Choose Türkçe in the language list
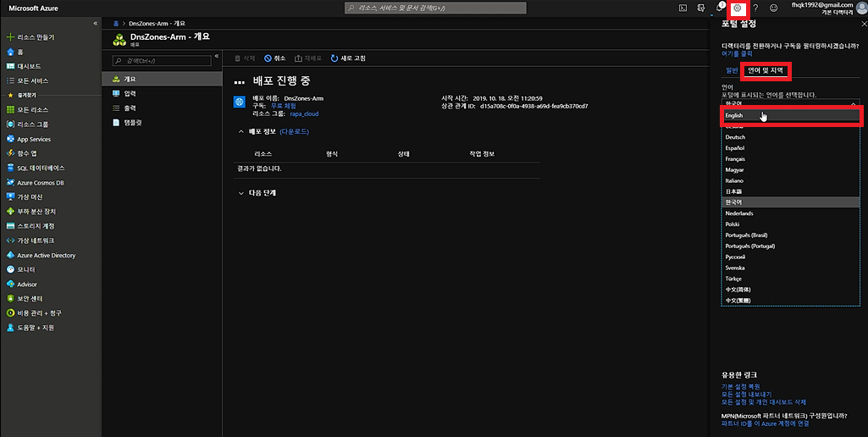 click(x=790, y=279)
